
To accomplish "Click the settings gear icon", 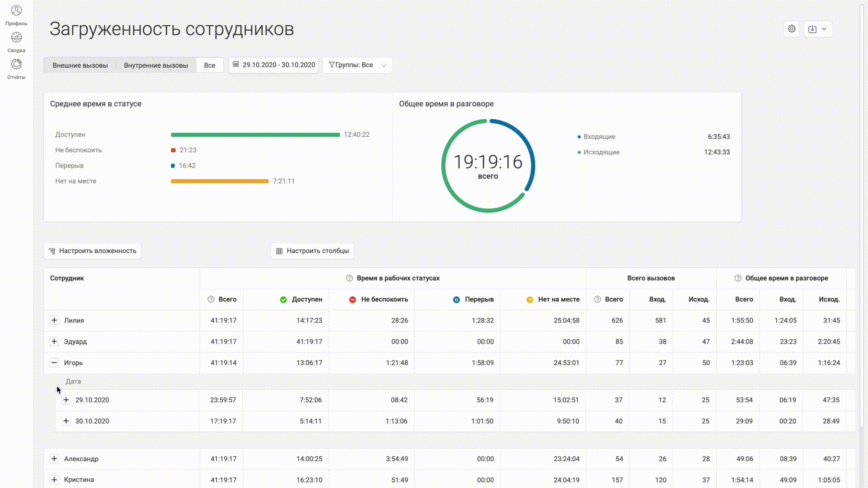I will 792,29.
